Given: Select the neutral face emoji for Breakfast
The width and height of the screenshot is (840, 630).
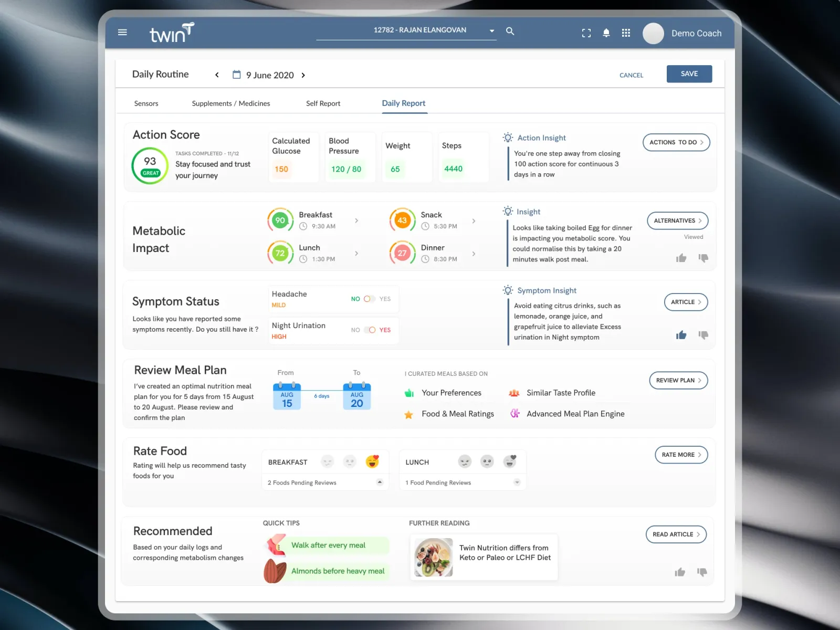Looking at the screenshot, I should tap(350, 461).
